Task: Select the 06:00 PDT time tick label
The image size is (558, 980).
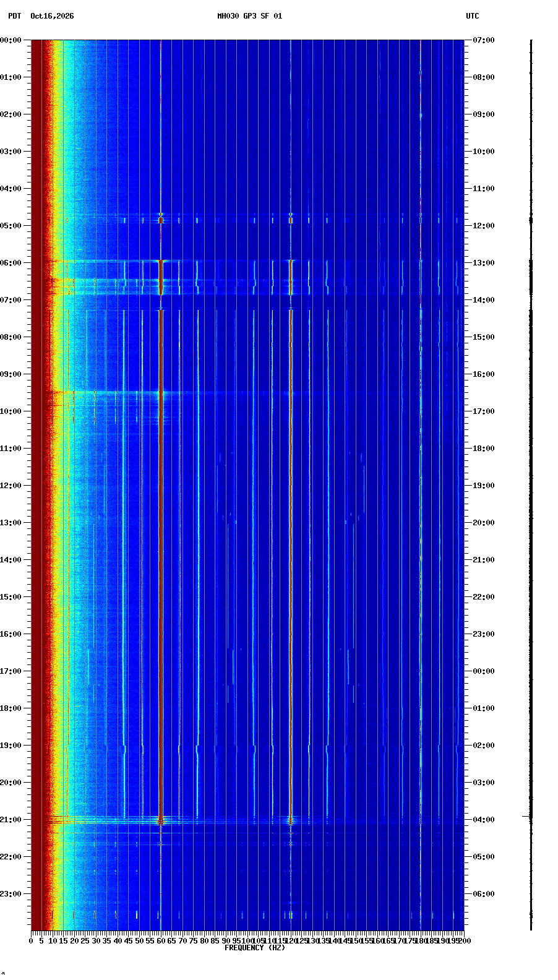Action: [x=11, y=263]
